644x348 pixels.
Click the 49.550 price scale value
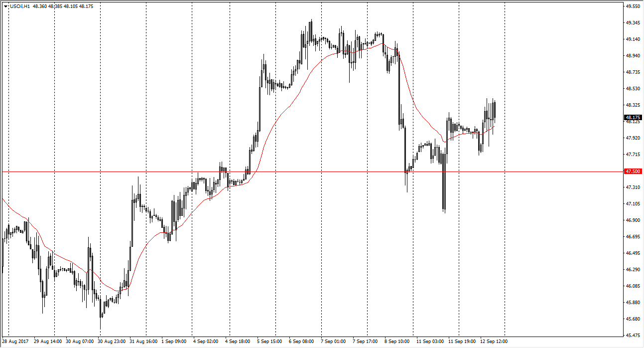click(633, 6)
